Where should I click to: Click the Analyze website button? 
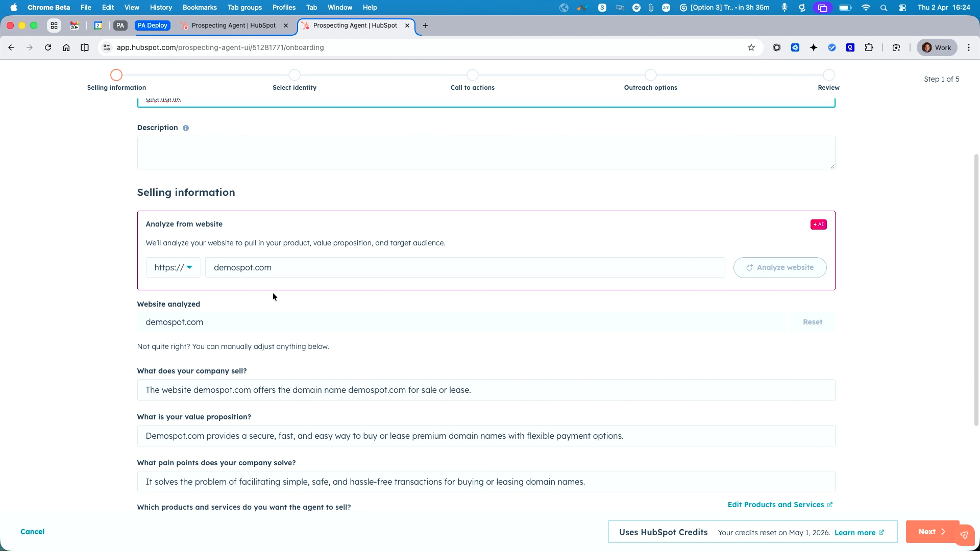coord(779,267)
